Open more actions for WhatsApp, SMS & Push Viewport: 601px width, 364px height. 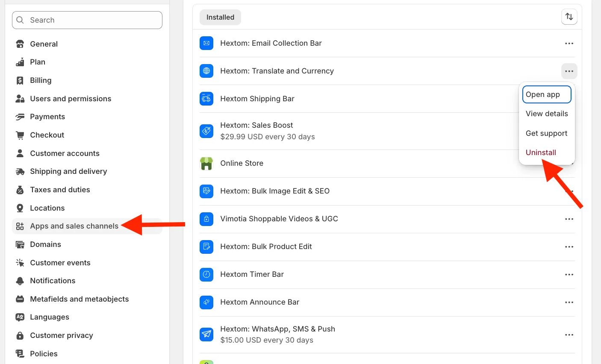pyautogui.click(x=569, y=335)
